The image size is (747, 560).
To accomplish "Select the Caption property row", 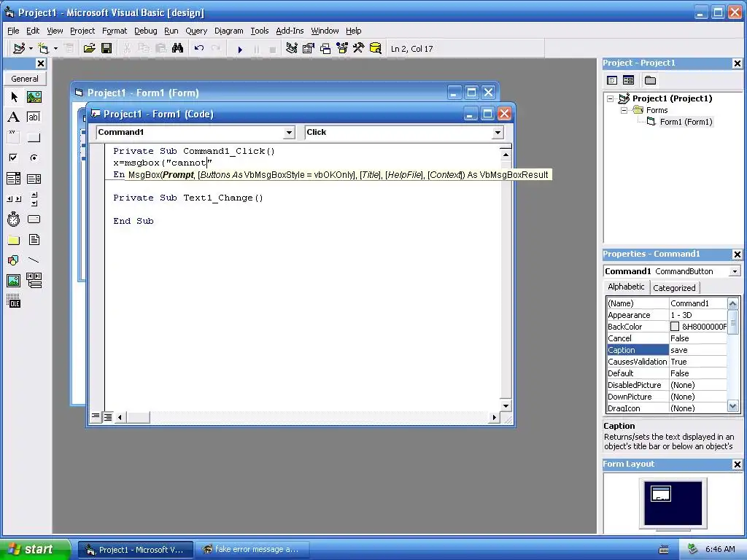I will click(x=667, y=350).
